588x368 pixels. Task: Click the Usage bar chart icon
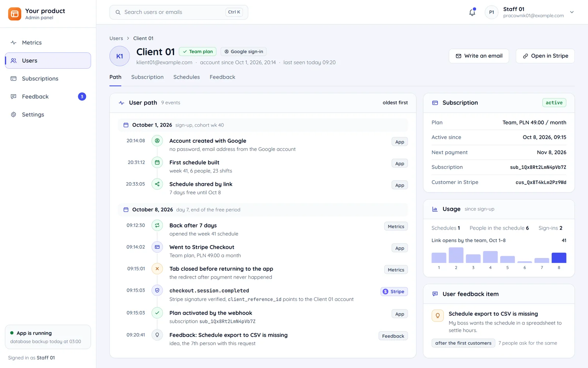[435, 209]
